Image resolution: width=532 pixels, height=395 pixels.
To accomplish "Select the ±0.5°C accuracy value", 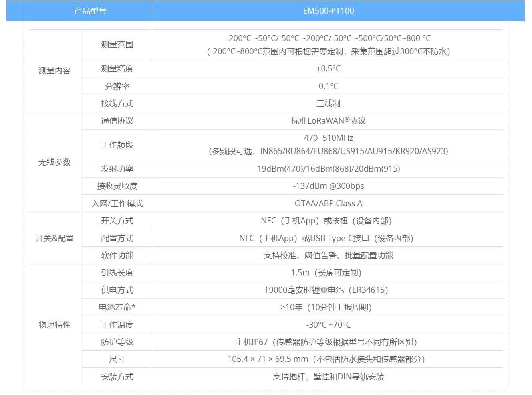I will click(x=328, y=69).
